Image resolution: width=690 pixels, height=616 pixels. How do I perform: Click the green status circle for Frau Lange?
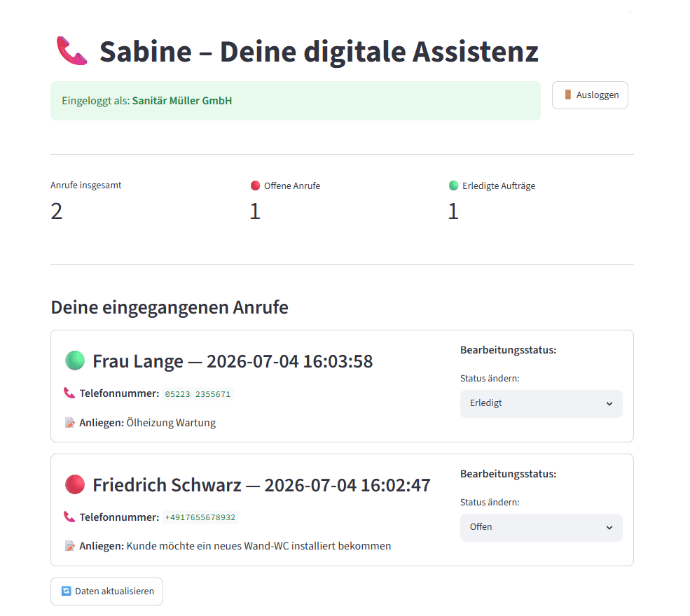click(75, 360)
